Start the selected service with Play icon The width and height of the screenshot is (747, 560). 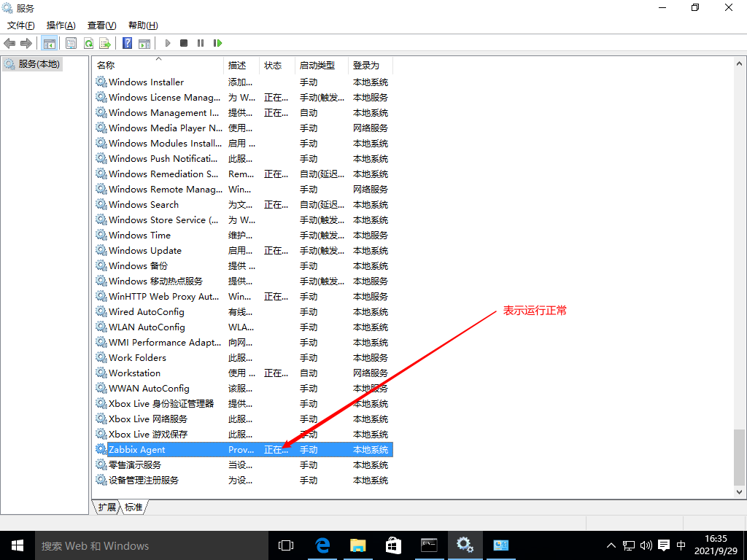coord(168,43)
